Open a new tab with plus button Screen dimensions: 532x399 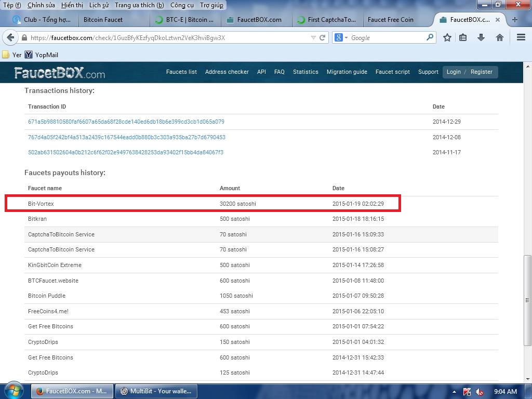(x=515, y=20)
